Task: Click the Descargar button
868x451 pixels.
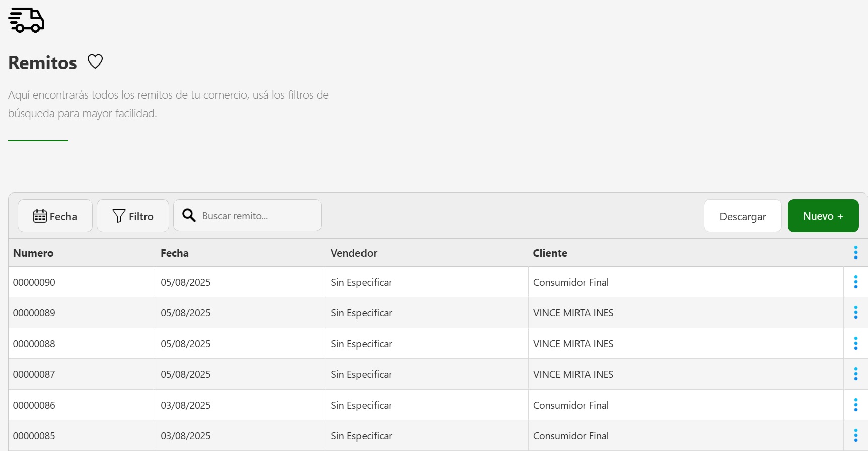Action: (742, 216)
